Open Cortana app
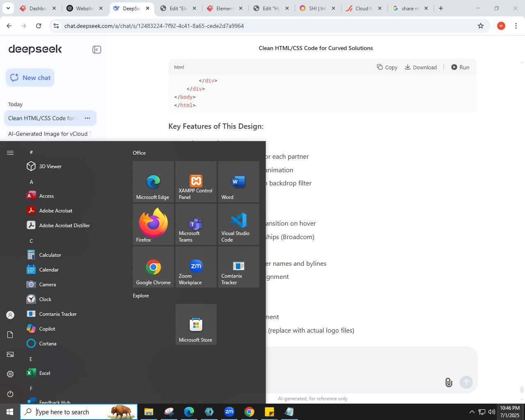The width and height of the screenshot is (525, 420). pos(74,344)
